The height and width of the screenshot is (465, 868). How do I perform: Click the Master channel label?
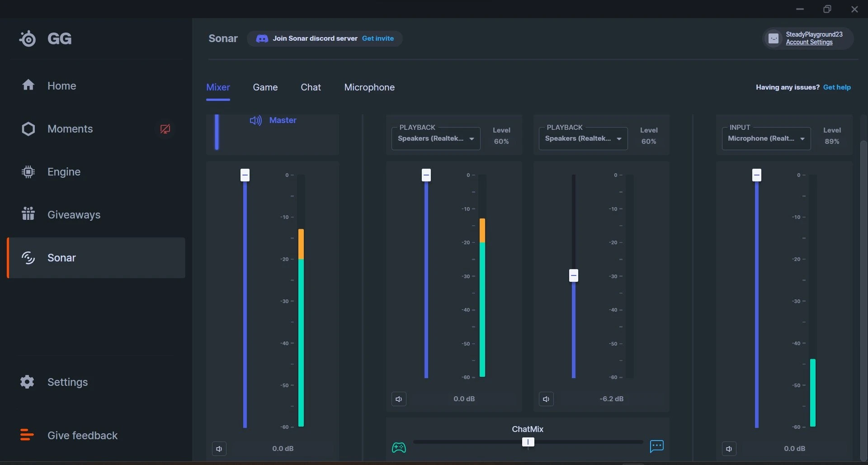(283, 120)
